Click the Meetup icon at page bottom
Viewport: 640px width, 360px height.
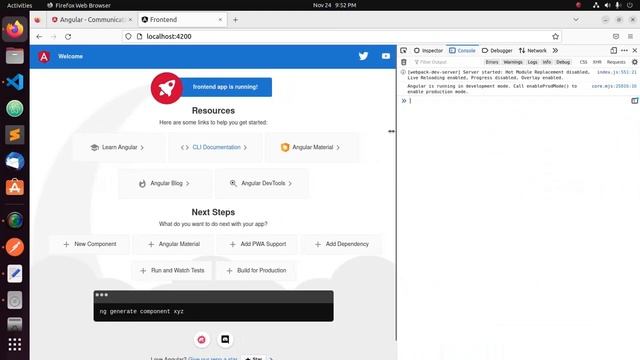(202, 339)
